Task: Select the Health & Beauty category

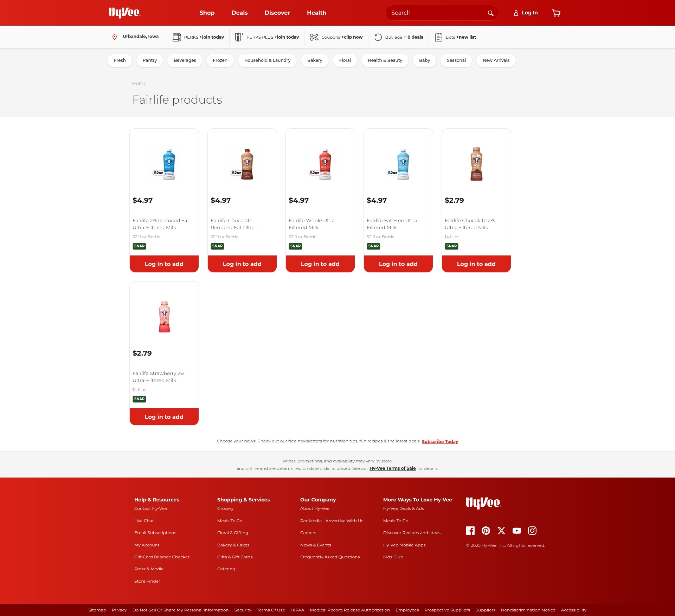Action: [385, 60]
